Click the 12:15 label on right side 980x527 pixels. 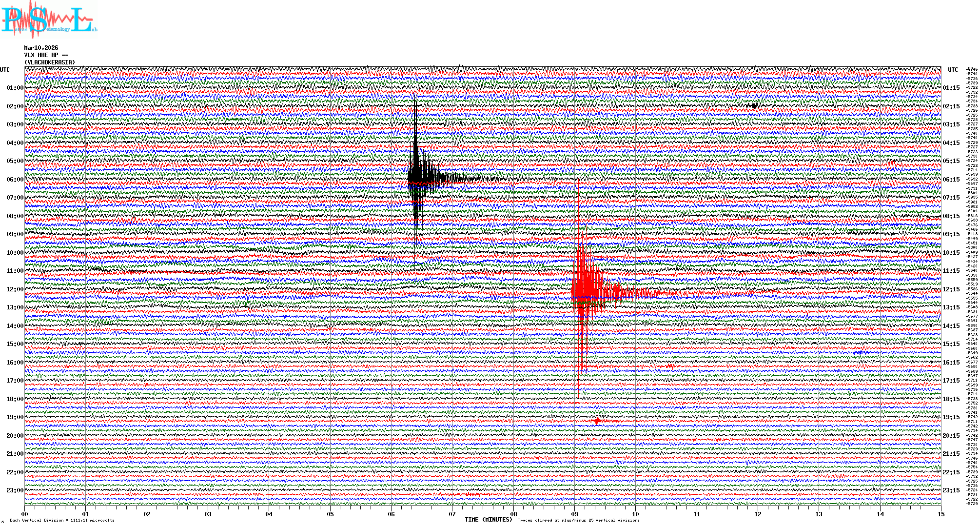(951, 289)
